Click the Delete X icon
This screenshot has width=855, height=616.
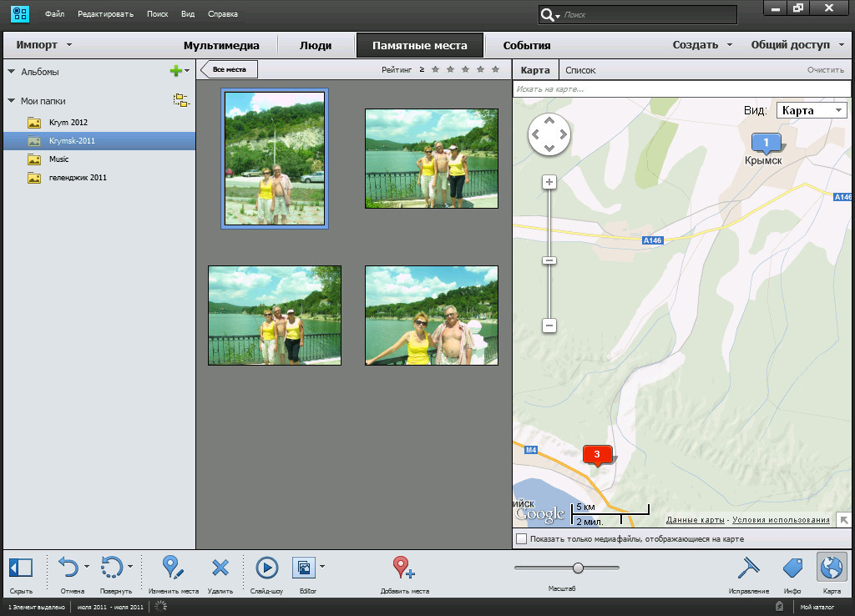pos(220,568)
